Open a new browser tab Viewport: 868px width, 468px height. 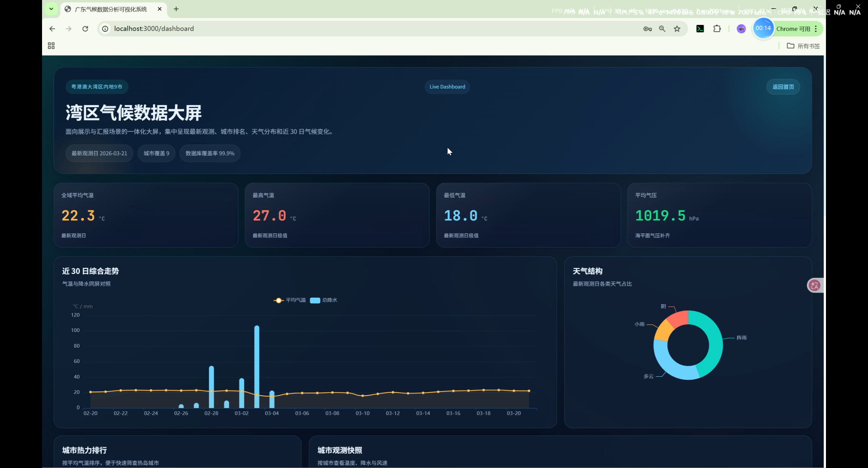point(176,9)
